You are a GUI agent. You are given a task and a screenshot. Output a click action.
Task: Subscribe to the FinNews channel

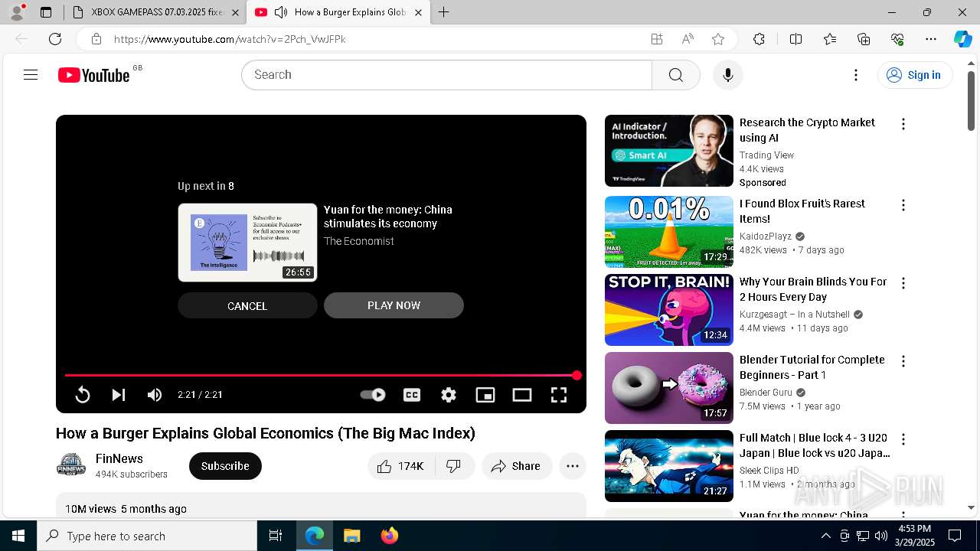pos(225,466)
